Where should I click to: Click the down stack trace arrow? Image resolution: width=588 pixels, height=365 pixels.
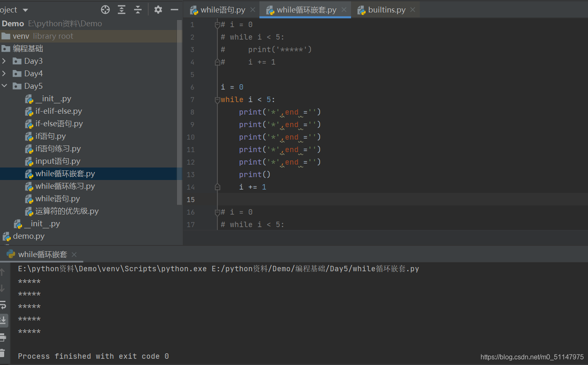coord(2,288)
